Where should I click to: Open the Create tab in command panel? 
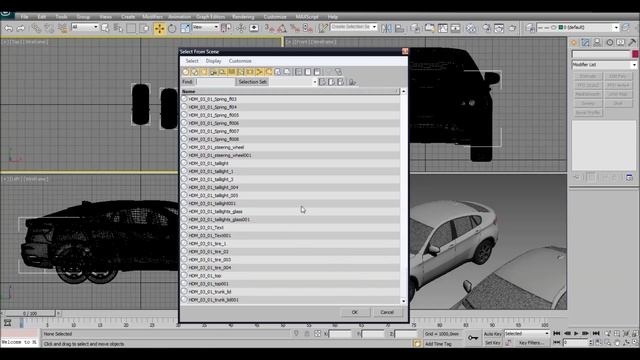point(574,42)
